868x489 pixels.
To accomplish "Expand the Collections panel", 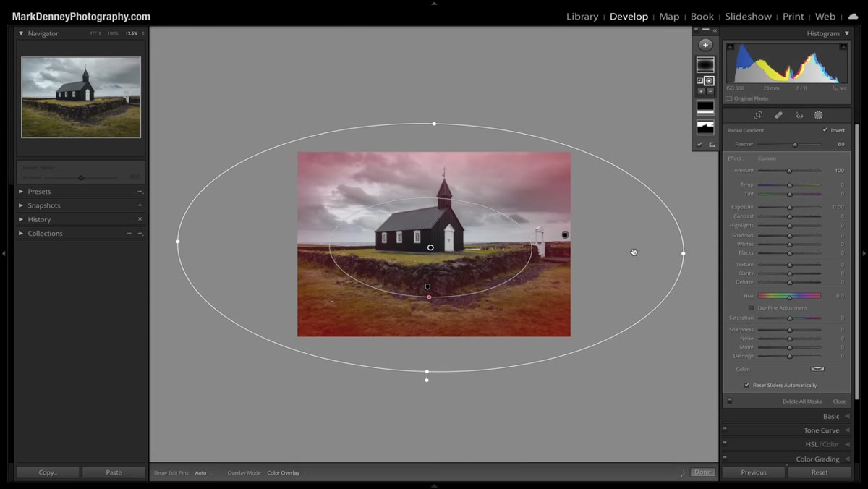I will [21, 233].
